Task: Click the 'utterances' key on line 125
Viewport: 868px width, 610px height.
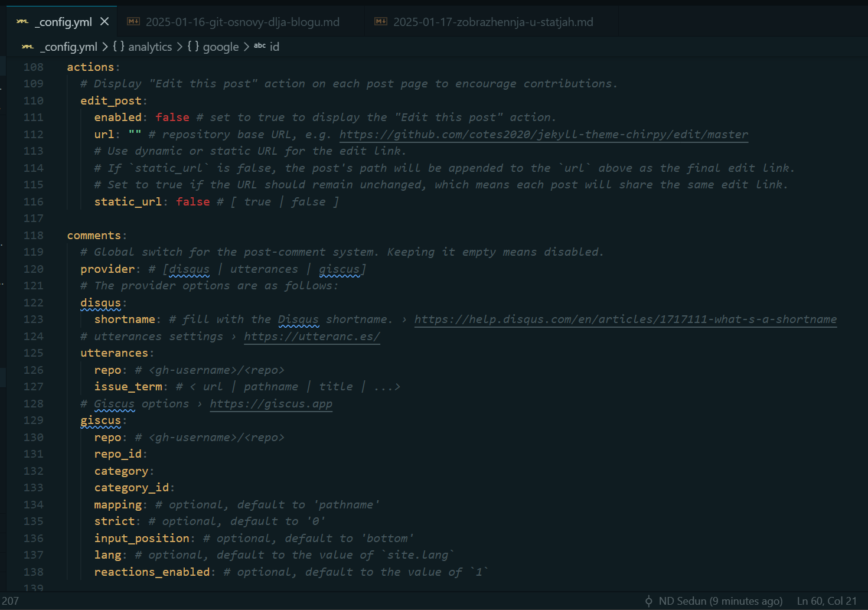Action: coord(114,353)
